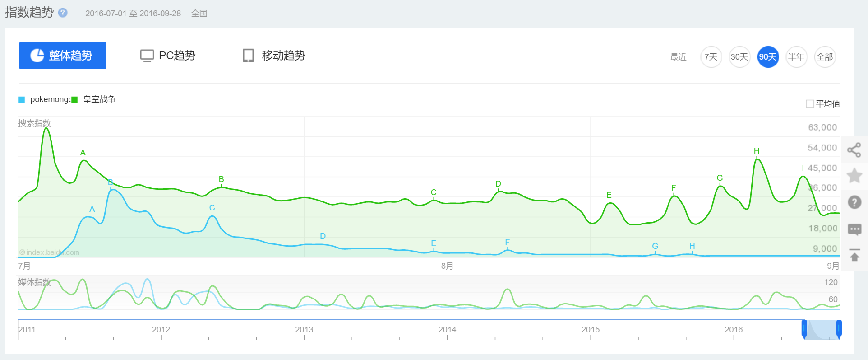The width and height of the screenshot is (868, 360).
Task: Click blue marker G on pokemongo line
Action: click(655, 246)
